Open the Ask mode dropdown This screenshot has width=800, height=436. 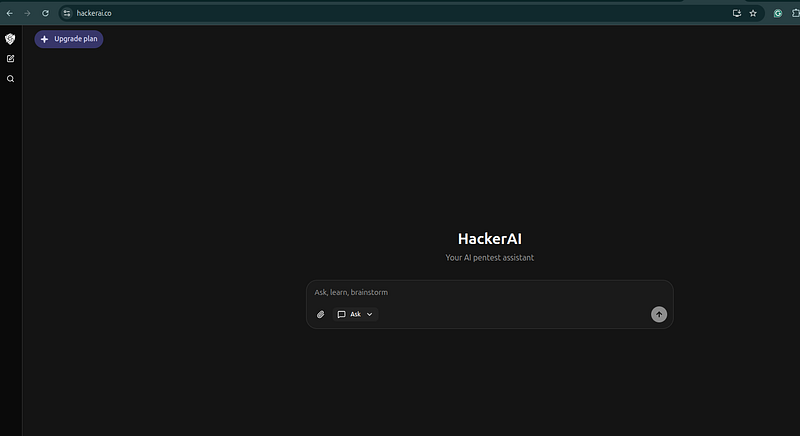coord(355,314)
